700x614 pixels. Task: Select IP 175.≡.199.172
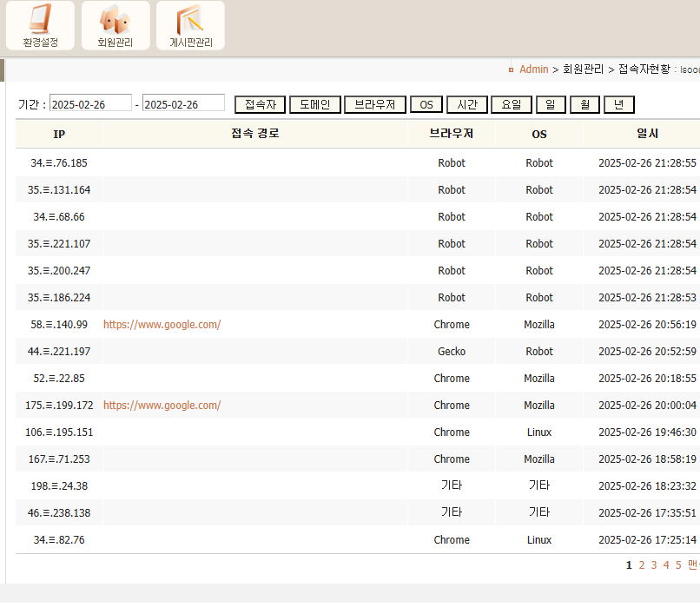(59, 406)
